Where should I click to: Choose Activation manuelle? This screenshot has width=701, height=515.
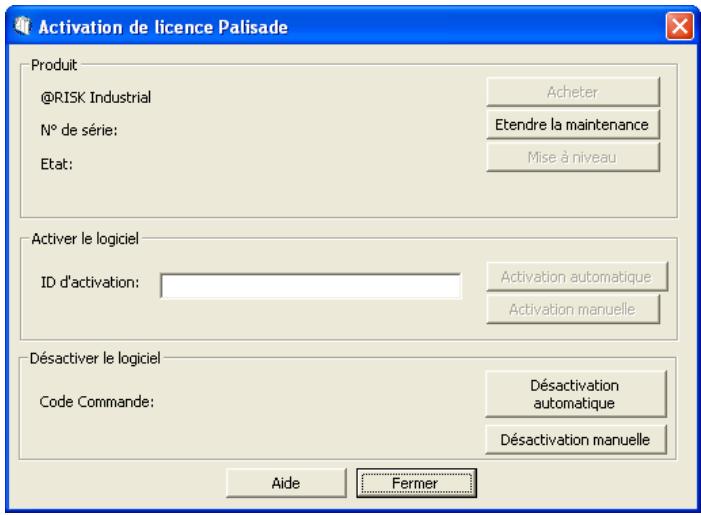coord(573,309)
